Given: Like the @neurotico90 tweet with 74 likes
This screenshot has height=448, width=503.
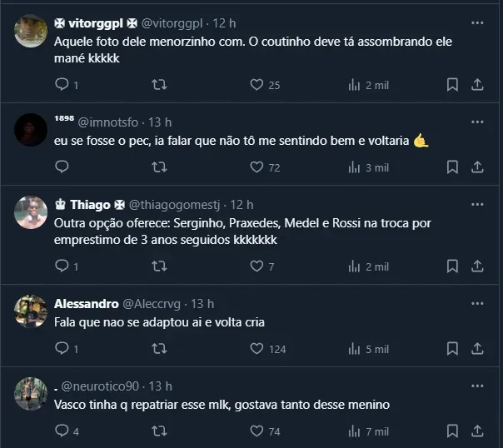Looking at the screenshot, I should [x=256, y=431].
